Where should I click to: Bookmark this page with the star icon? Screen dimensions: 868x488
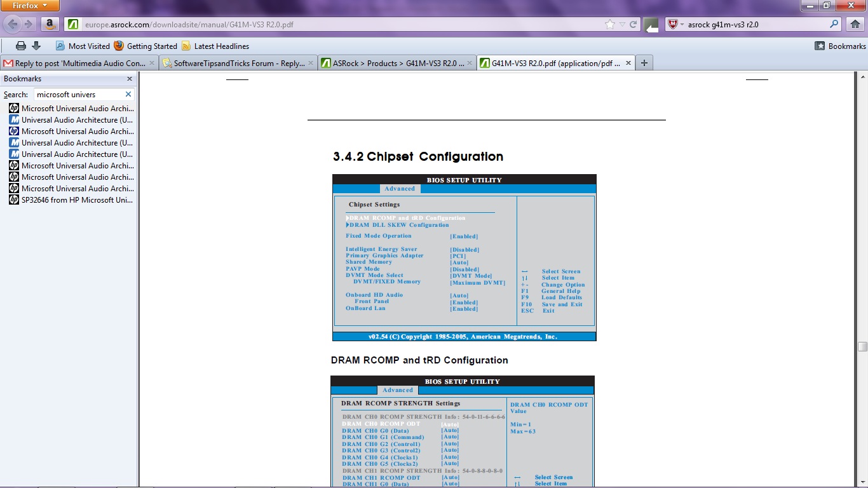tap(610, 25)
